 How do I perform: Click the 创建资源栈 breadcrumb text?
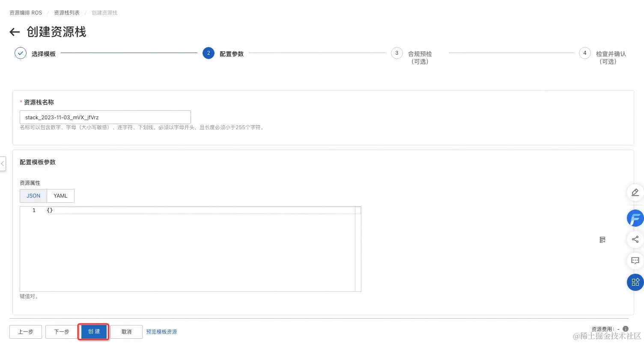click(104, 13)
